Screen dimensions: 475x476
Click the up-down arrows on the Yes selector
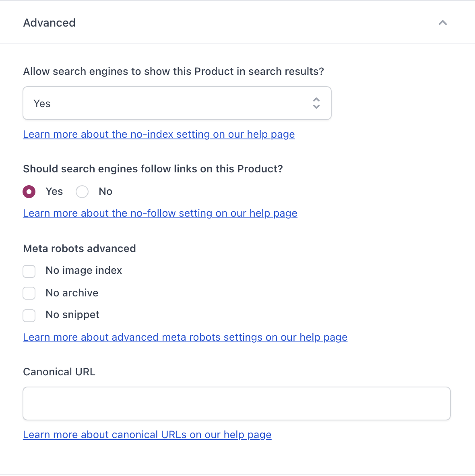[316, 103]
